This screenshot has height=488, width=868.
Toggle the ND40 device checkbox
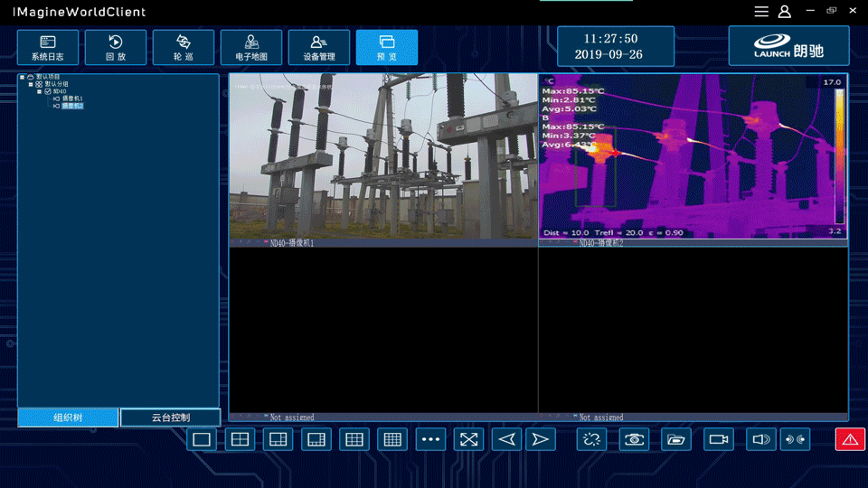click(48, 91)
